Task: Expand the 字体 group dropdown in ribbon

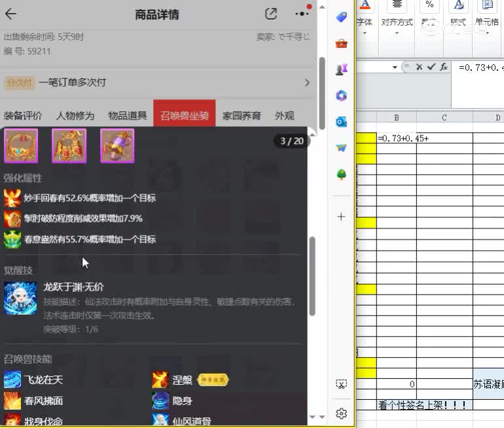Action: point(365,33)
